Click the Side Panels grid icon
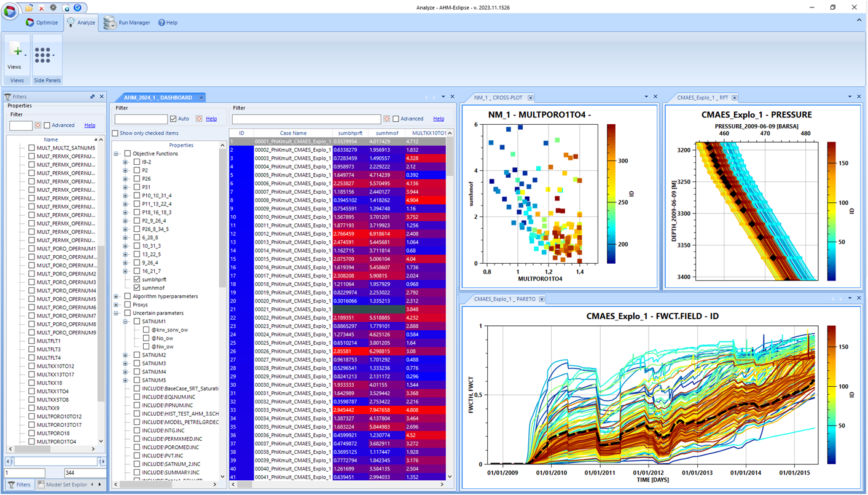Screen dimensions: 868x495 tap(43, 55)
